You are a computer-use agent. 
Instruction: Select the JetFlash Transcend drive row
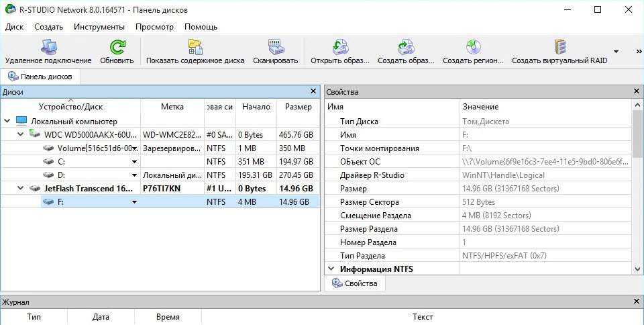pyautogui.click(x=87, y=189)
